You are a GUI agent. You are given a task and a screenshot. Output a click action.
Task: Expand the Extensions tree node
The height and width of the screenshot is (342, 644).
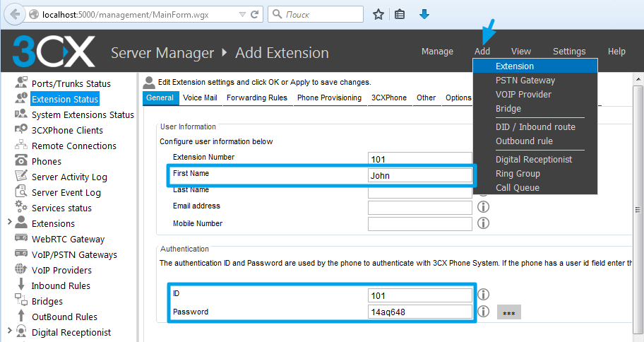(8, 223)
